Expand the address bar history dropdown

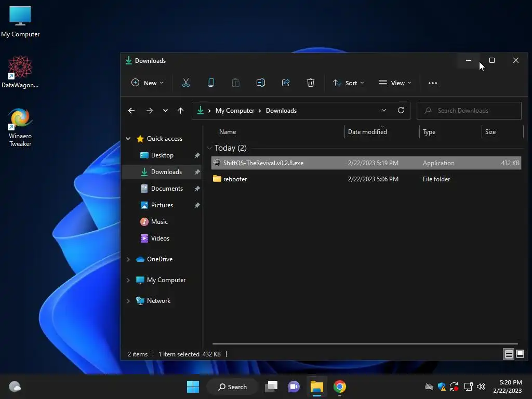tap(384, 110)
